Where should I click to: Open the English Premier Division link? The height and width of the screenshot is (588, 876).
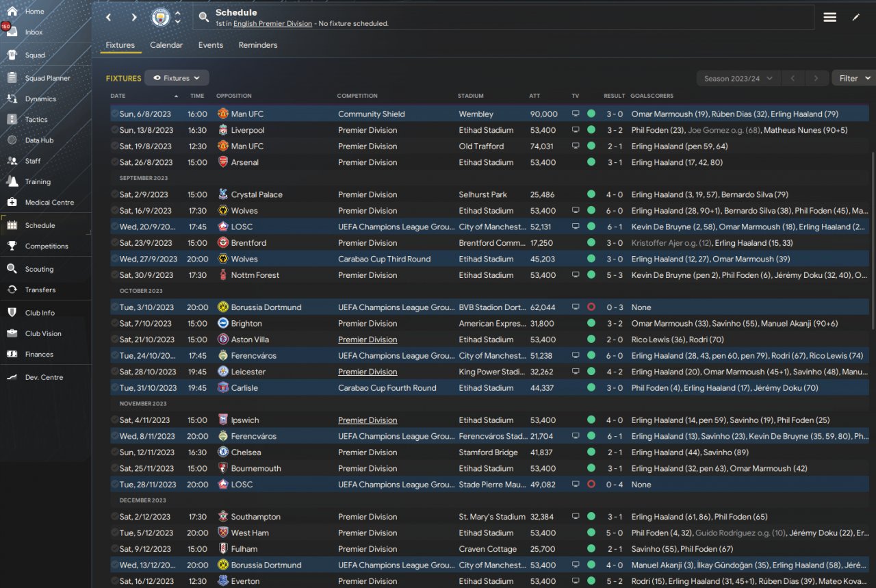[x=272, y=23]
